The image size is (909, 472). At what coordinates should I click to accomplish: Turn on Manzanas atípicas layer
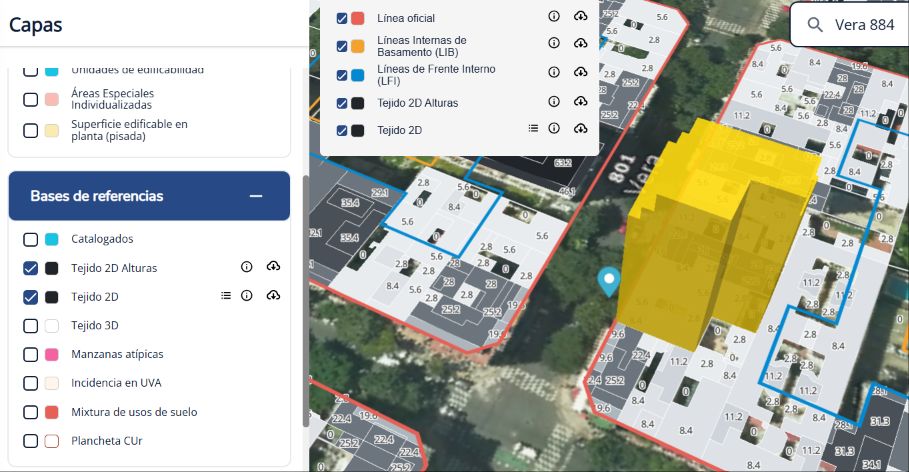point(30,354)
